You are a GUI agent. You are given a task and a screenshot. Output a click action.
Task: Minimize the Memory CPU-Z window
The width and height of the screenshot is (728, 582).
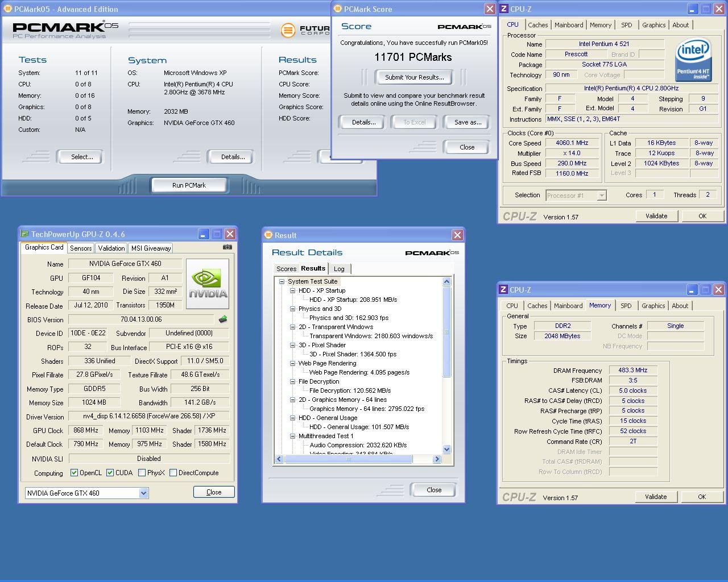click(x=692, y=290)
